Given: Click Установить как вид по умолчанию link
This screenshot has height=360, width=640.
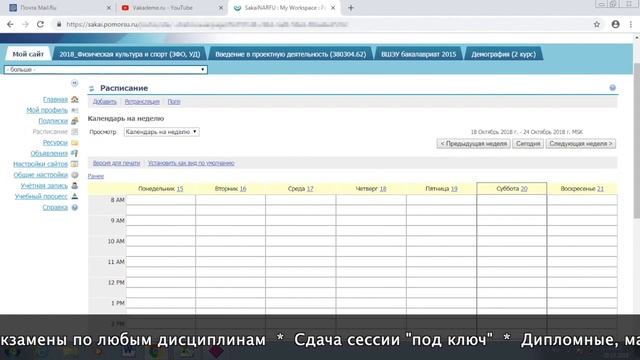Looking at the screenshot, I should click(x=191, y=163).
